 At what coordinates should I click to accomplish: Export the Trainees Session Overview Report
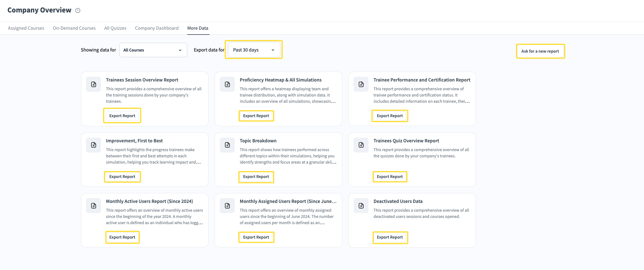[122, 116]
